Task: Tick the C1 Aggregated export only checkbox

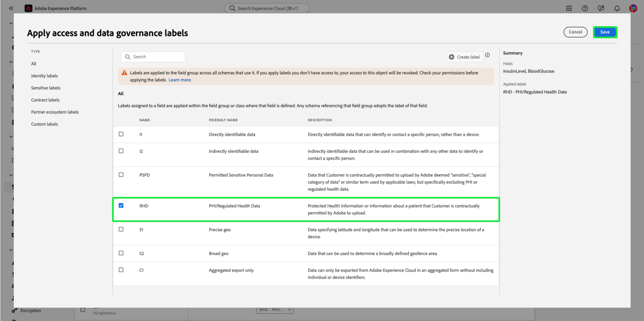Action: (121, 270)
